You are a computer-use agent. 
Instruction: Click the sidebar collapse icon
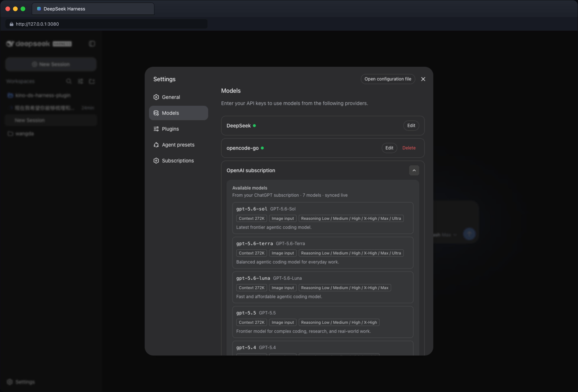(x=92, y=44)
